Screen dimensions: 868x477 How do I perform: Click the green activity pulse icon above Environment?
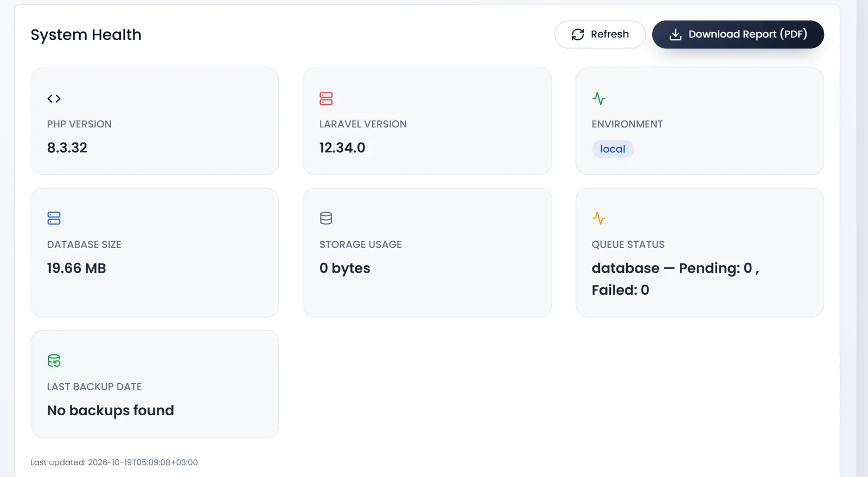coord(599,99)
